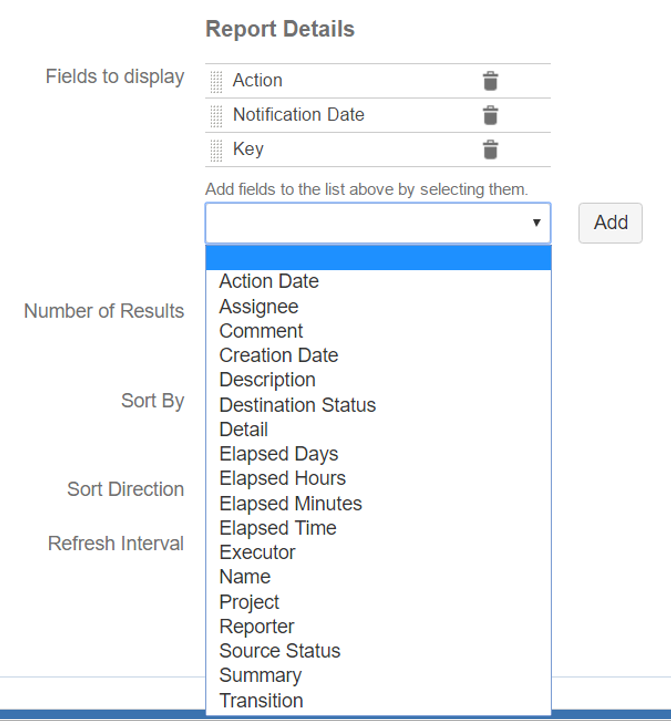Collapse the fields dropdown using its arrow

[536, 223]
